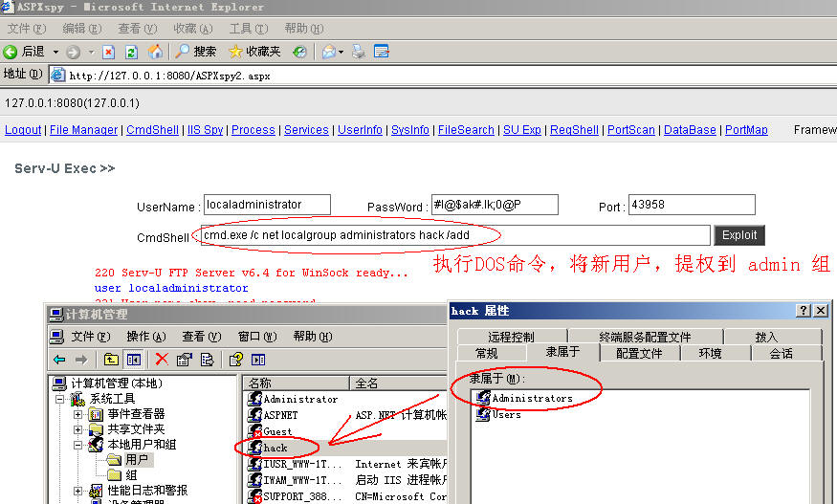Click the Help question mark toolbar icon

pyautogui.click(x=235, y=360)
